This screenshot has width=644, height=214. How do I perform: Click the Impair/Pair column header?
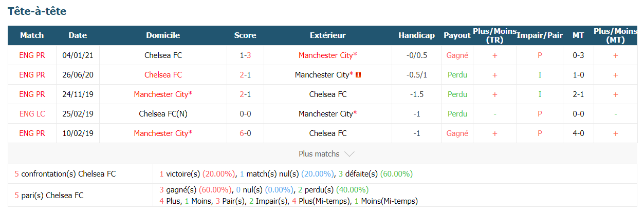(x=540, y=35)
